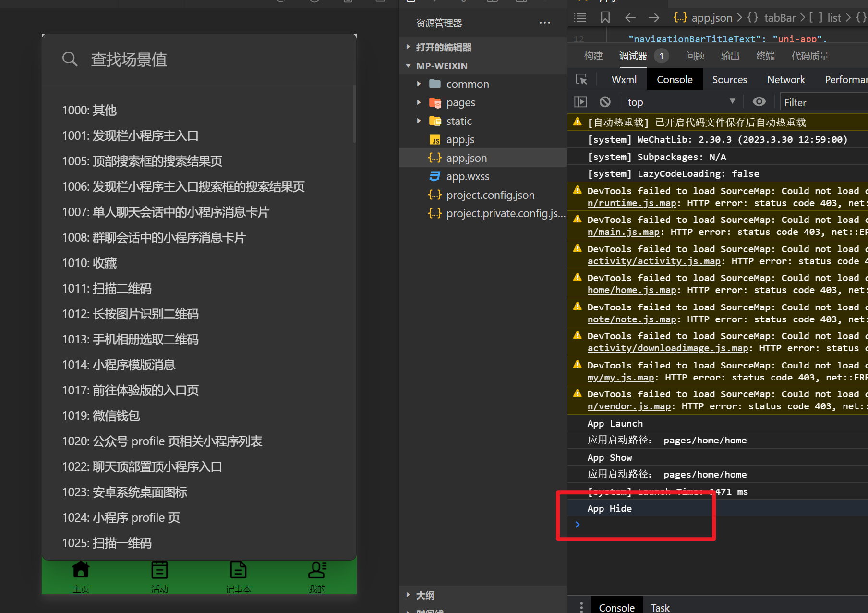Screen dimensions: 868x613
Task: Clear the console with the block icon
Action: click(605, 102)
